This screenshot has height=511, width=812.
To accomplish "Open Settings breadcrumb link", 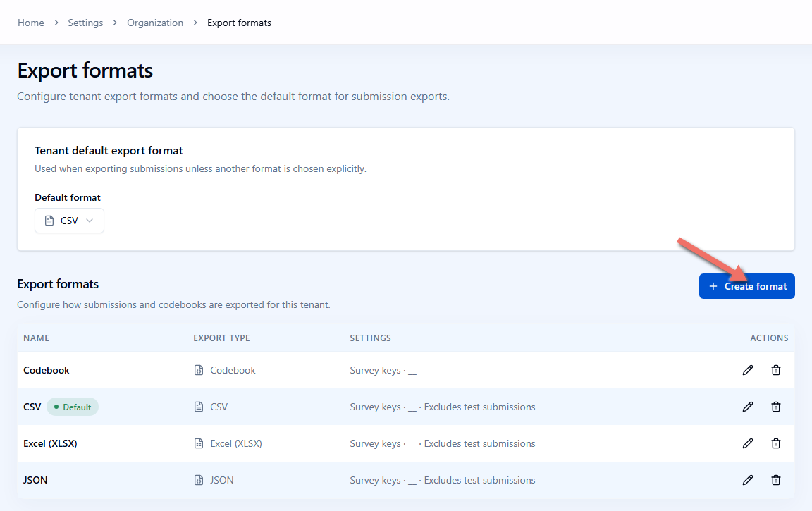I will point(85,23).
